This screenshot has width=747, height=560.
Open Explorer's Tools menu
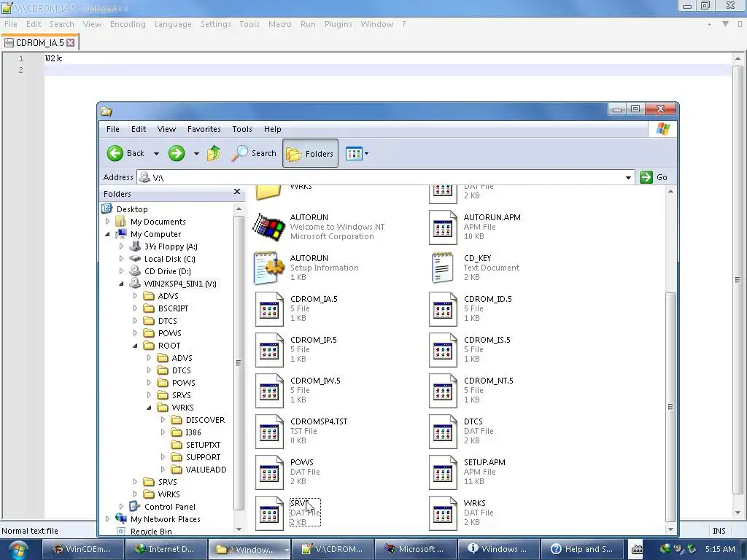[x=242, y=129]
